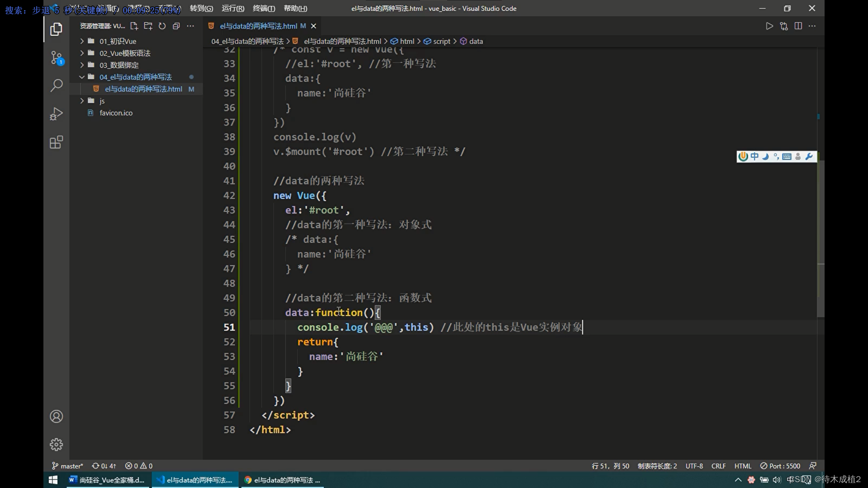Open explorer more actions menu
The width and height of the screenshot is (868, 488).
(190, 26)
